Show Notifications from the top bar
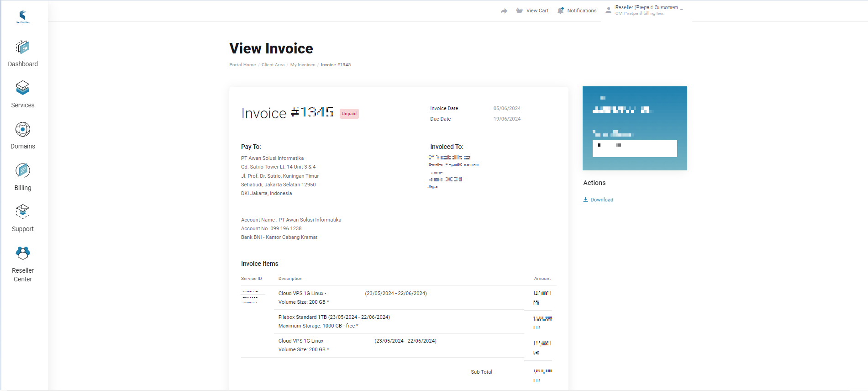The image size is (868, 391). (577, 11)
